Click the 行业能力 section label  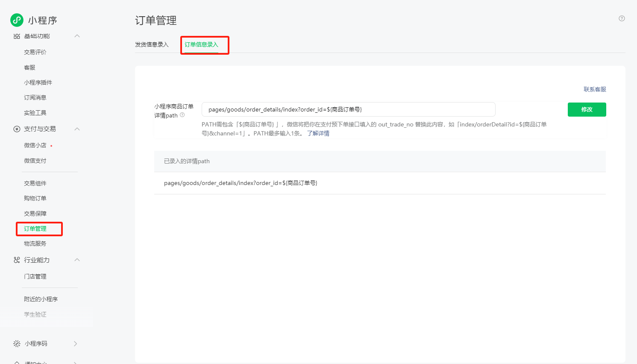pos(37,260)
